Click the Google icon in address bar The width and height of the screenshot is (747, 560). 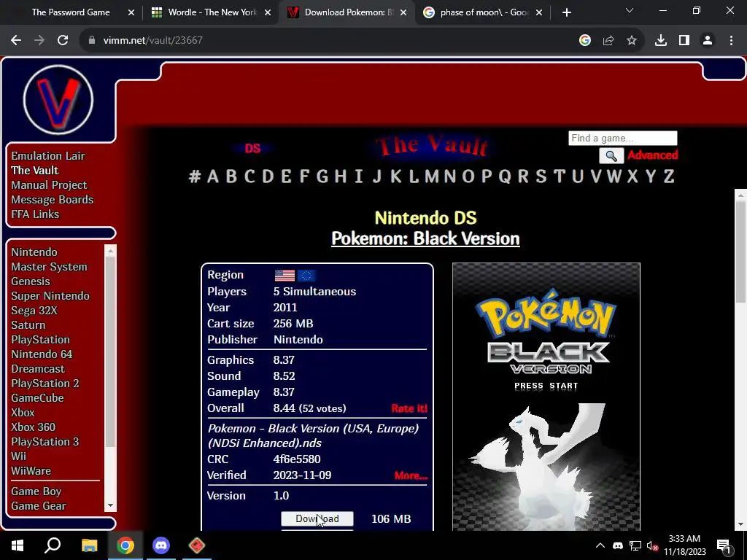pos(585,41)
